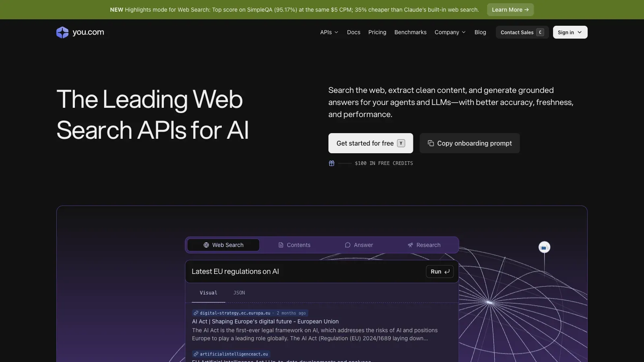Click the link icon next to digital-strategy.ec.europa.eu

pyautogui.click(x=196, y=313)
